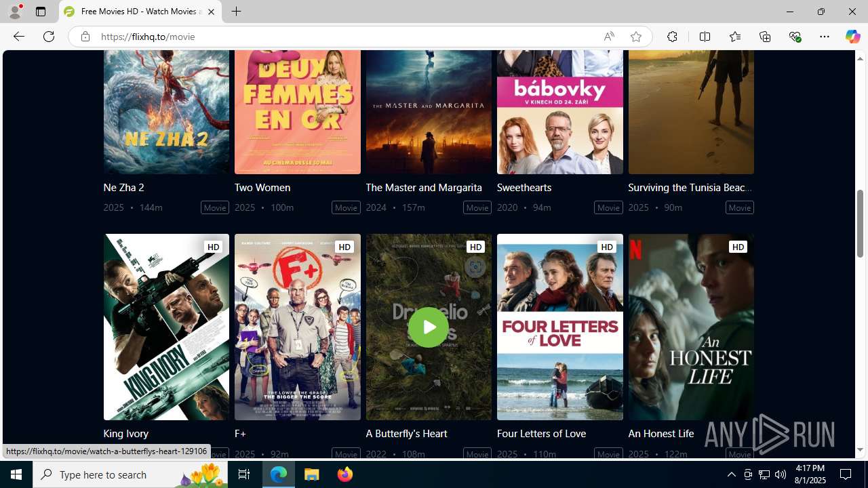Switch to Microsoft Edge on taskbar
This screenshot has height=488, width=868.
(279, 474)
